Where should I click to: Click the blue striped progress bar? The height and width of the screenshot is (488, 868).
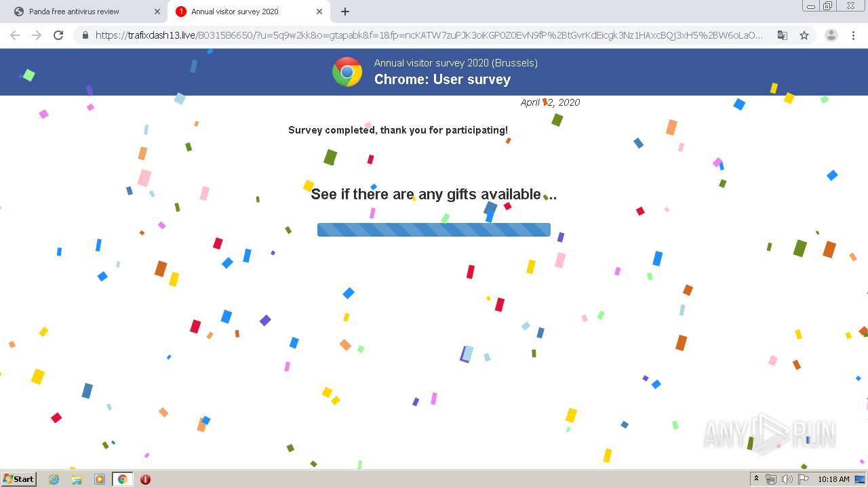[434, 230]
